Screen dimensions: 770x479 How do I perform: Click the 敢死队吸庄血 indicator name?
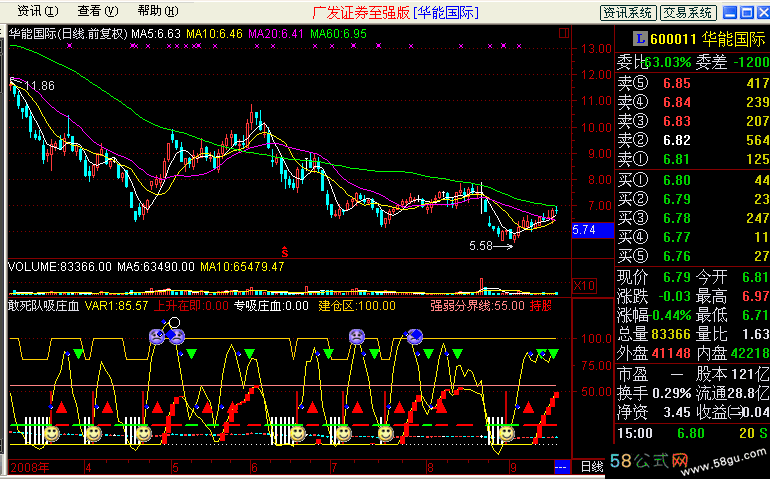[44, 306]
